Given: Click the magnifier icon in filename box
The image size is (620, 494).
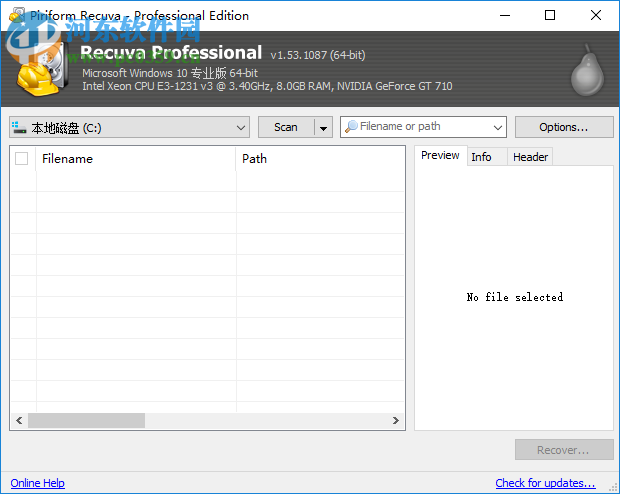Looking at the screenshot, I should (x=351, y=126).
